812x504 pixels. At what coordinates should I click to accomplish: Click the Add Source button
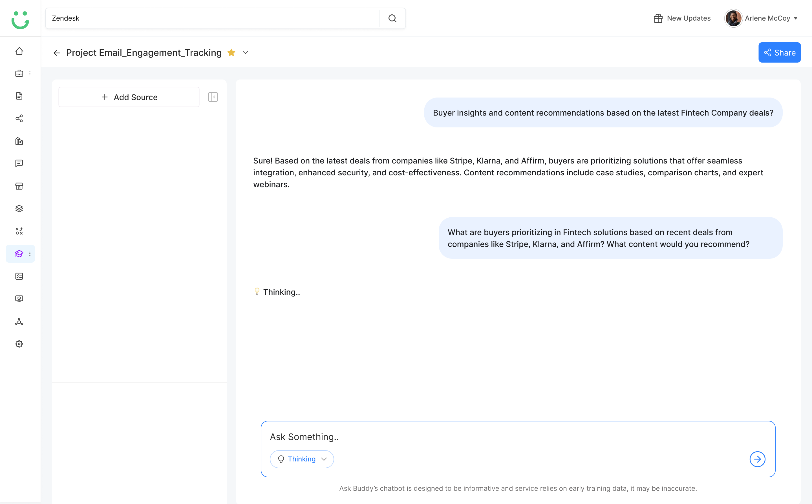[x=129, y=97]
